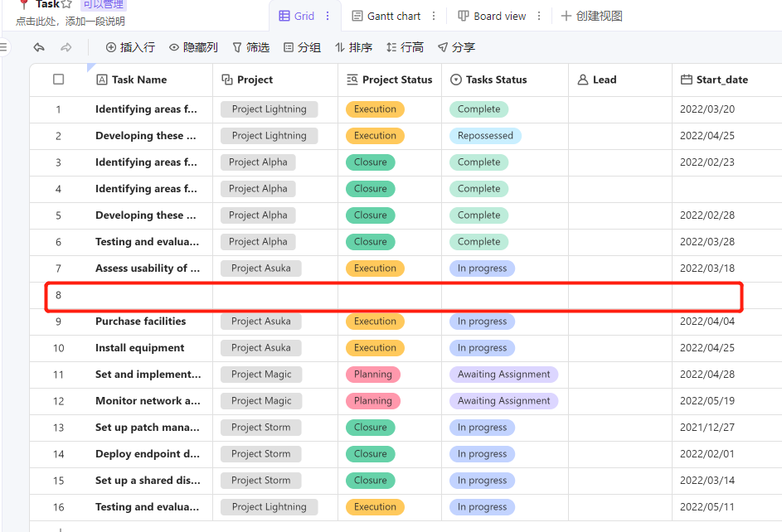Image resolution: width=782 pixels, height=532 pixels.
Task: Switch to the Board view tab
Action: (x=493, y=16)
